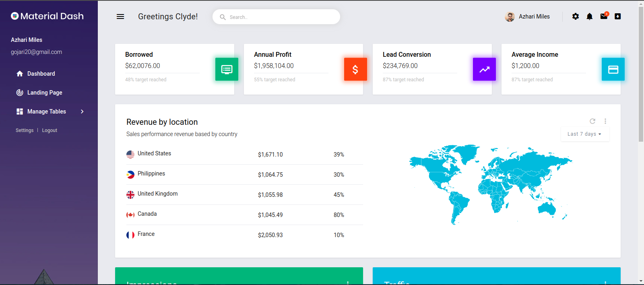This screenshot has width=644, height=285.
Task: Click the download box icon
Action: coord(618,17)
